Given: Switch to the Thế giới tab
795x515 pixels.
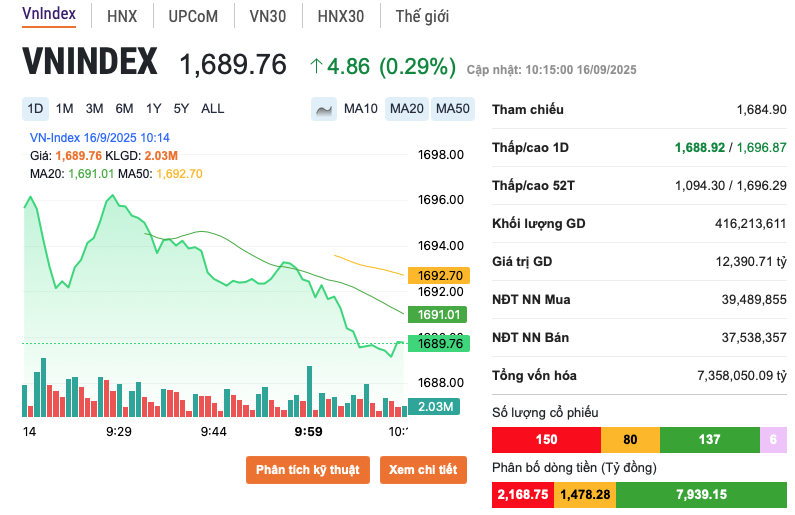Looking at the screenshot, I should pyautogui.click(x=422, y=16).
